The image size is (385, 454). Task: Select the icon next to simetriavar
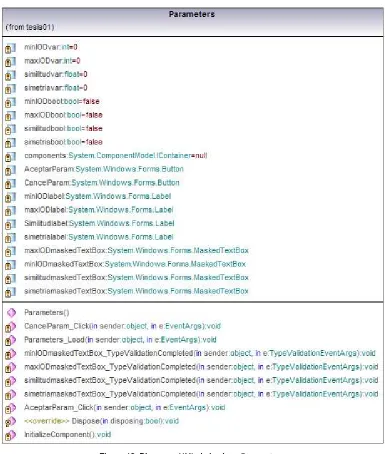[10, 89]
